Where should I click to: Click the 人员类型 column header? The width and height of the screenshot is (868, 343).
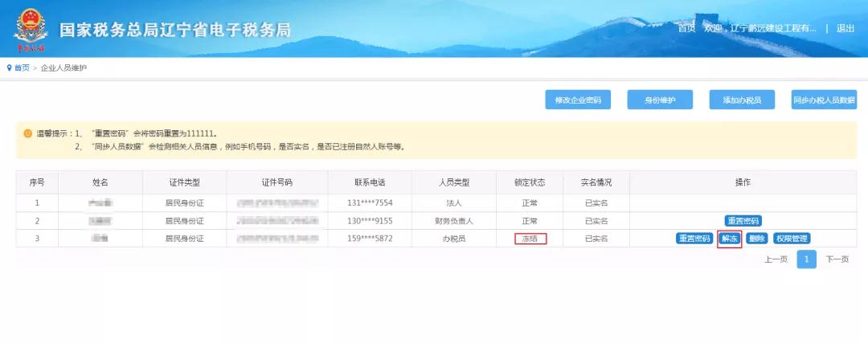click(454, 182)
